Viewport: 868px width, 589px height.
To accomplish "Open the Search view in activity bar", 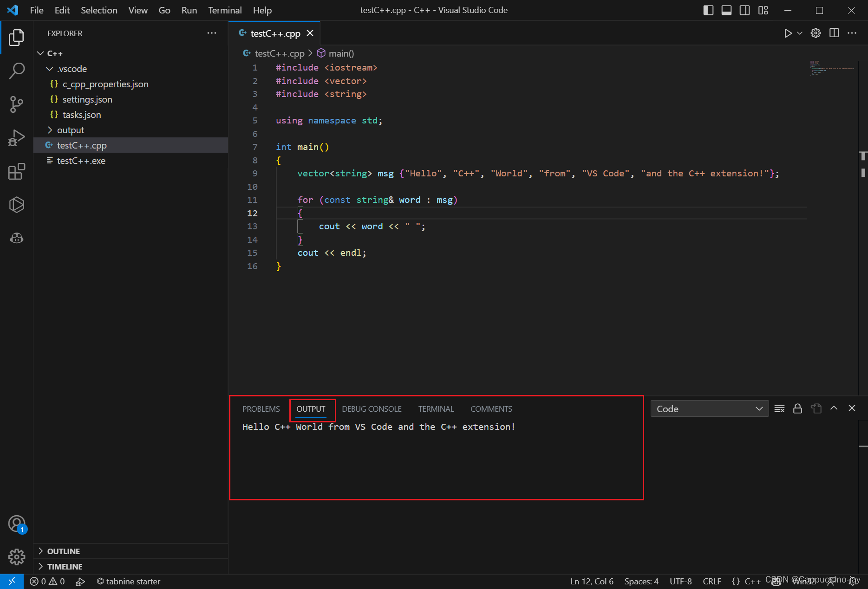I will [17, 71].
